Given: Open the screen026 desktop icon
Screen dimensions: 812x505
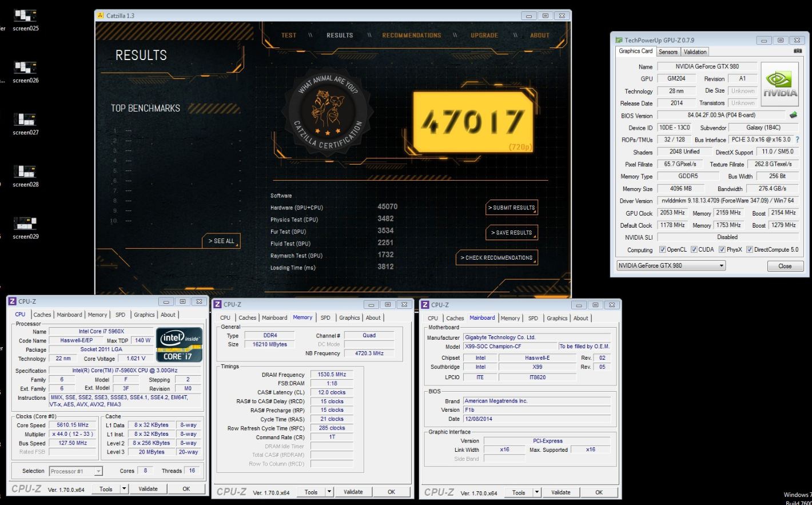Looking at the screenshot, I should point(25,71).
